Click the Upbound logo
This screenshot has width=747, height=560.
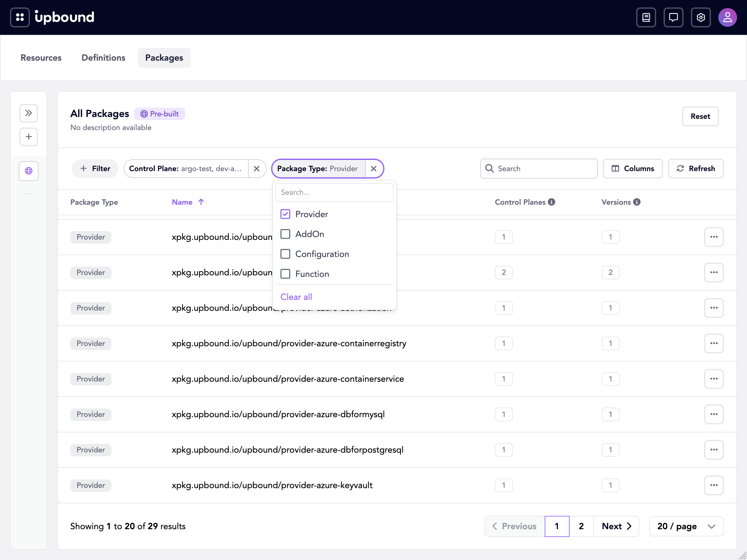coord(64,17)
